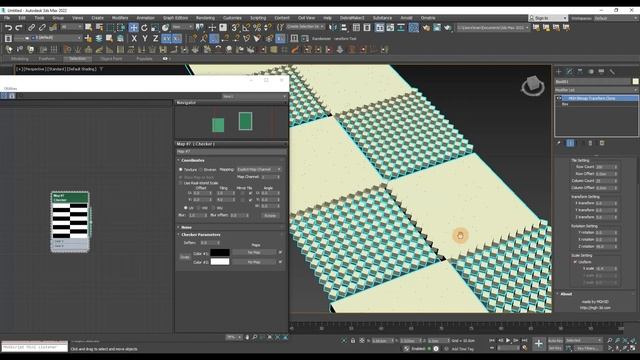Image resolution: width=640 pixels, height=360 pixels.
Task: Activate the Select and Scale tool
Action: click(x=155, y=28)
